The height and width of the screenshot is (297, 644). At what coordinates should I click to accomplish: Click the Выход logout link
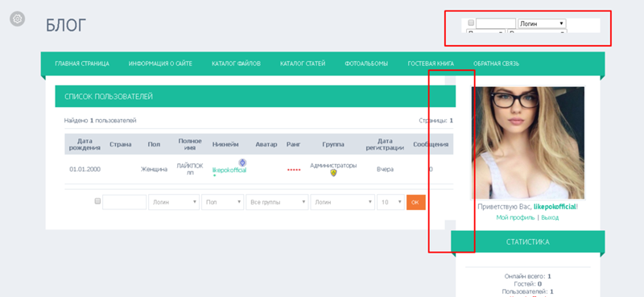tap(550, 217)
